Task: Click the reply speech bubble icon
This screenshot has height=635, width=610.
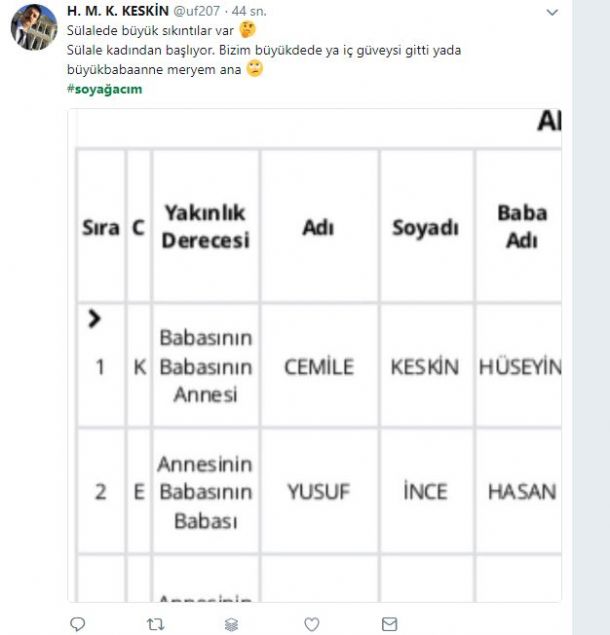Action: pos(78,623)
